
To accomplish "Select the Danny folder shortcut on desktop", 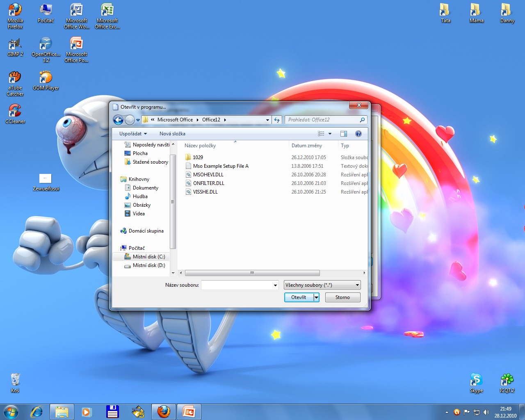I will coord(507,13).
